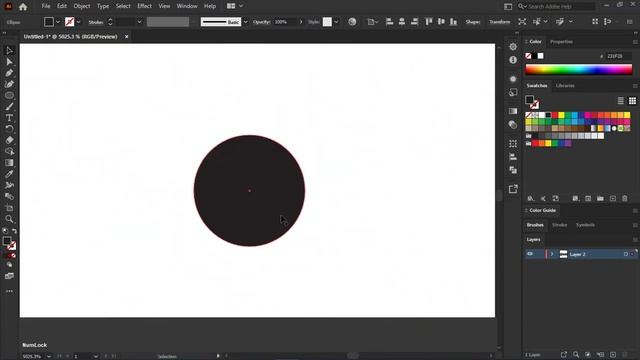Select the Eraser tool
Screen dimensions: 640x360
(9, 140)
